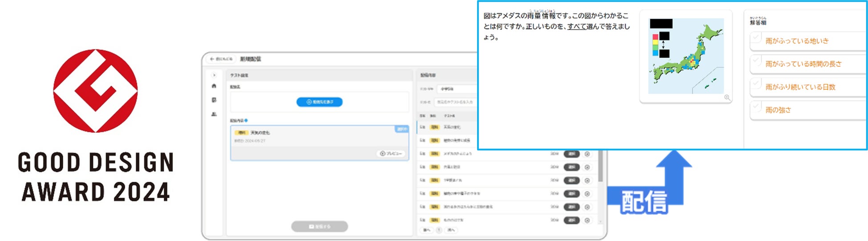Click the 天気の変化 row in the test list
The height and width of the screenshot is (241, 868).
[447, 127]
